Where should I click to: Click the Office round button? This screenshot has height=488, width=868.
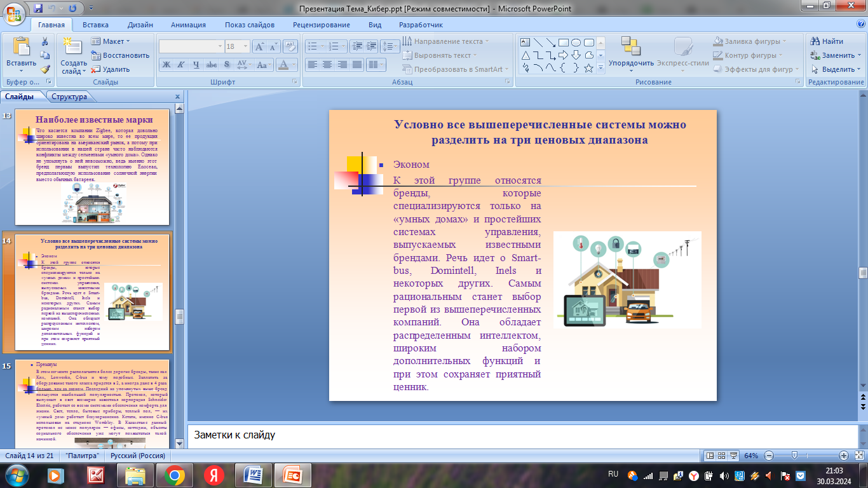[x=14, y=13]
